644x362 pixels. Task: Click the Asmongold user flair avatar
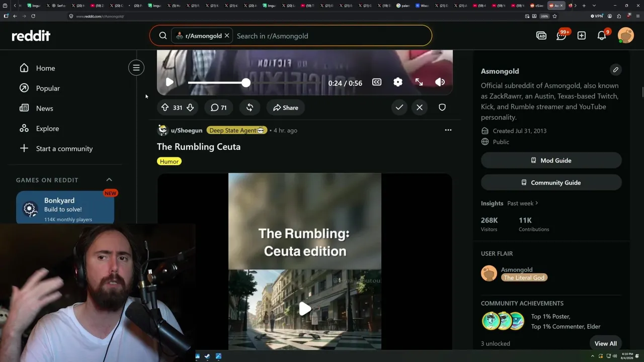pos(489,274)
